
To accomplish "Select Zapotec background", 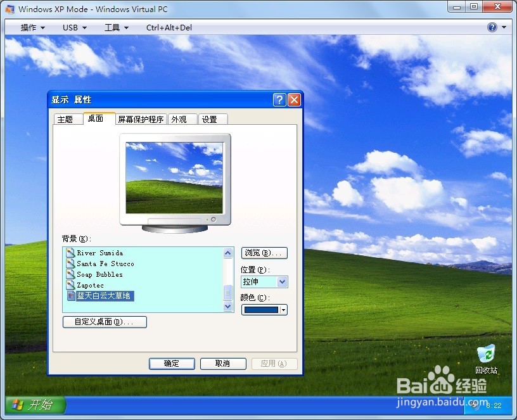I will [x=90, y=285].
